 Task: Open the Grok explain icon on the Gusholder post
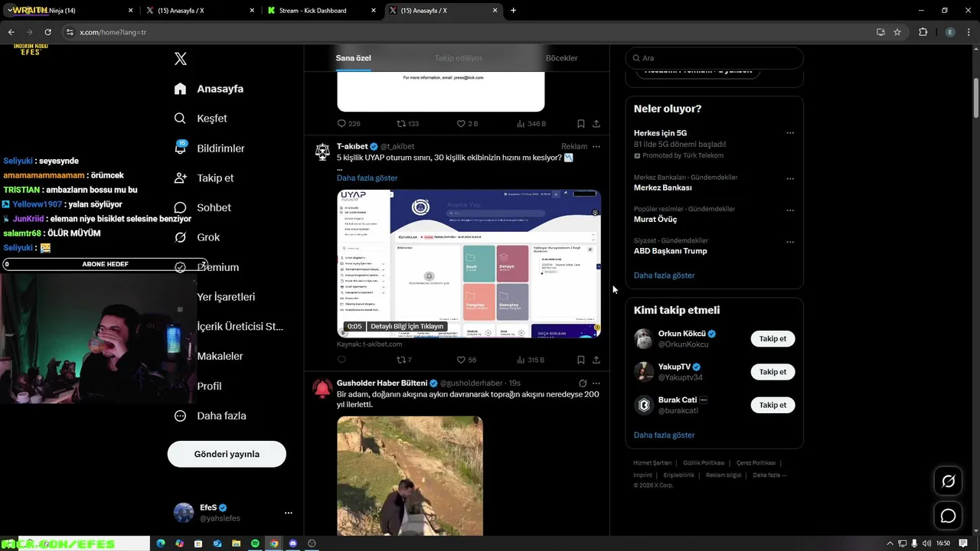click(583, 383)
